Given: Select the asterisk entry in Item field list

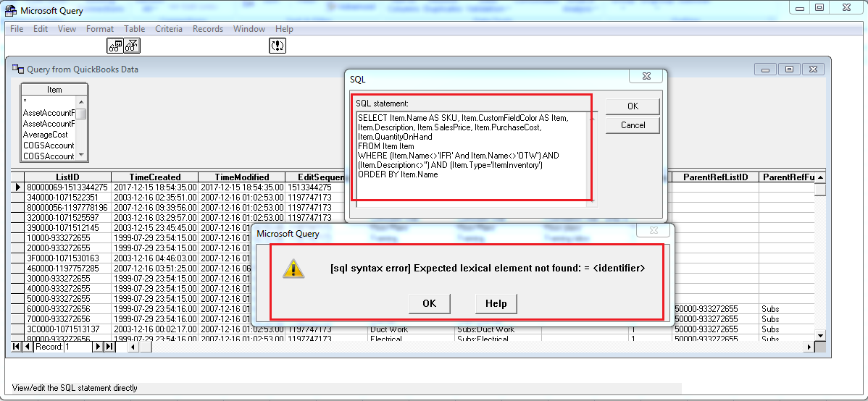Looking at the screenshot, I should click(x=49, y=102).
